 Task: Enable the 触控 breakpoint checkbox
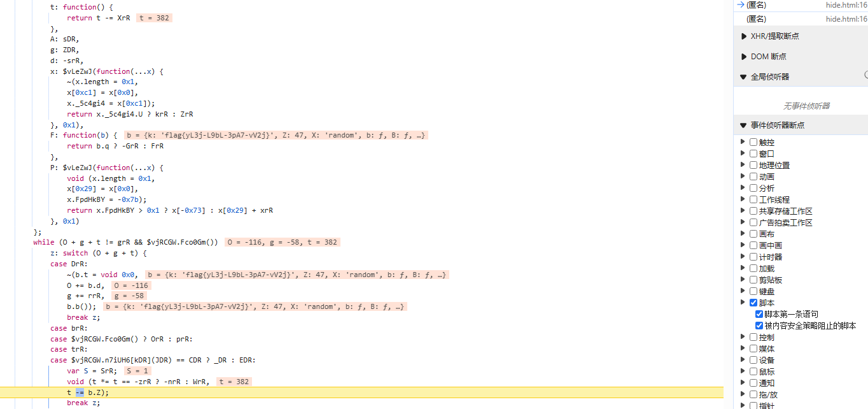click(x=753, y=143)
